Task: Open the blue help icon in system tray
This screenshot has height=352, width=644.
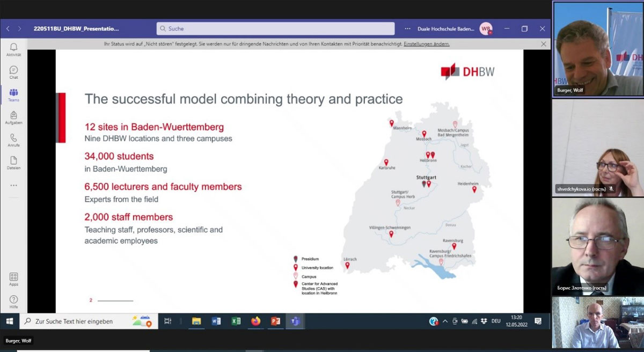Action: [434, 321]
